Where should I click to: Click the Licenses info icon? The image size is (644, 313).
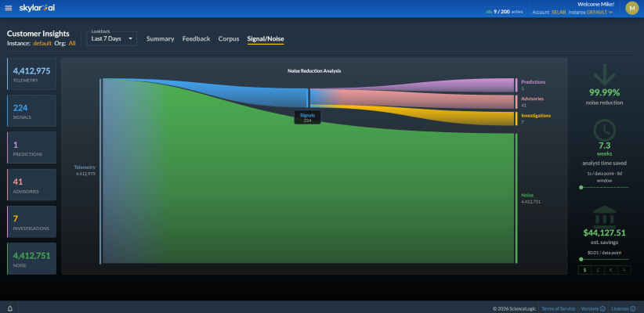632,308
